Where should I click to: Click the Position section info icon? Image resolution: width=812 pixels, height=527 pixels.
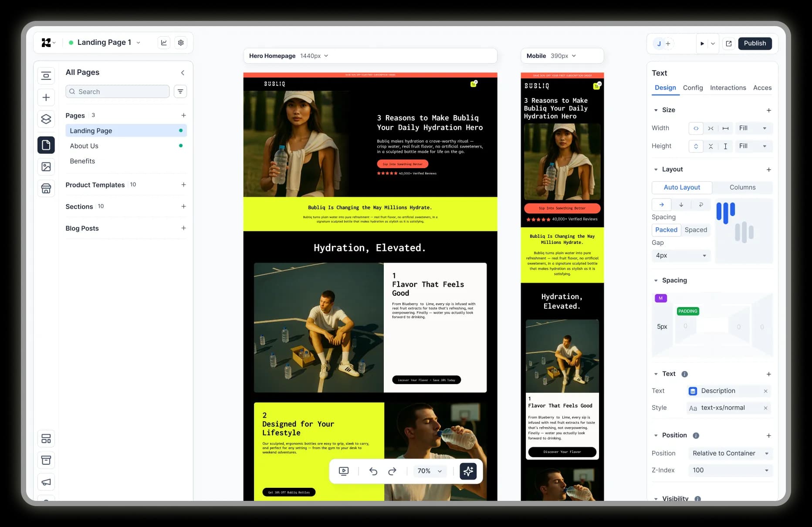point(696,436)
